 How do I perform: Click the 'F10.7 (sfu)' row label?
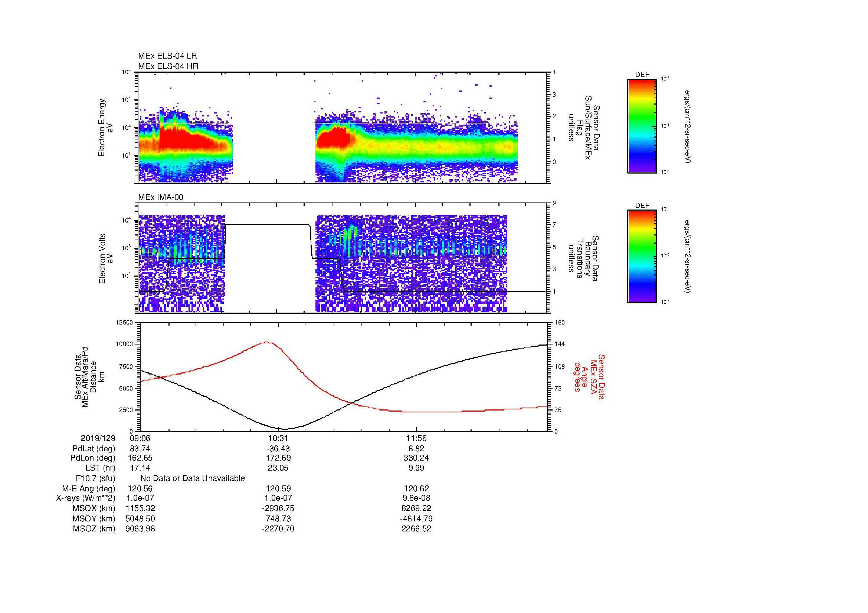coord(95,478)
